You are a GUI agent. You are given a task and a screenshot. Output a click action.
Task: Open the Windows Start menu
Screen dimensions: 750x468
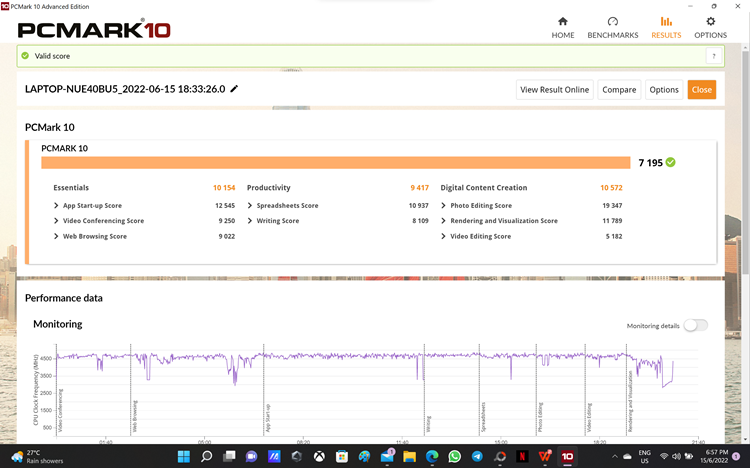click(x=184, y=456)
